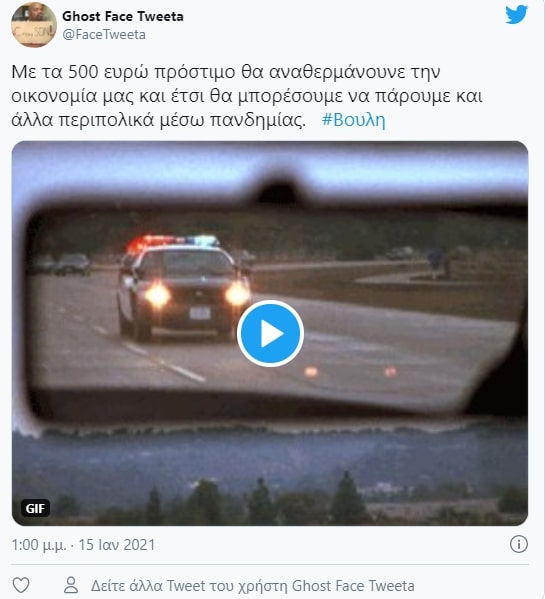Open the tweet info circle icon
Screen dimensions: 545x599
(x=519, y=544)
